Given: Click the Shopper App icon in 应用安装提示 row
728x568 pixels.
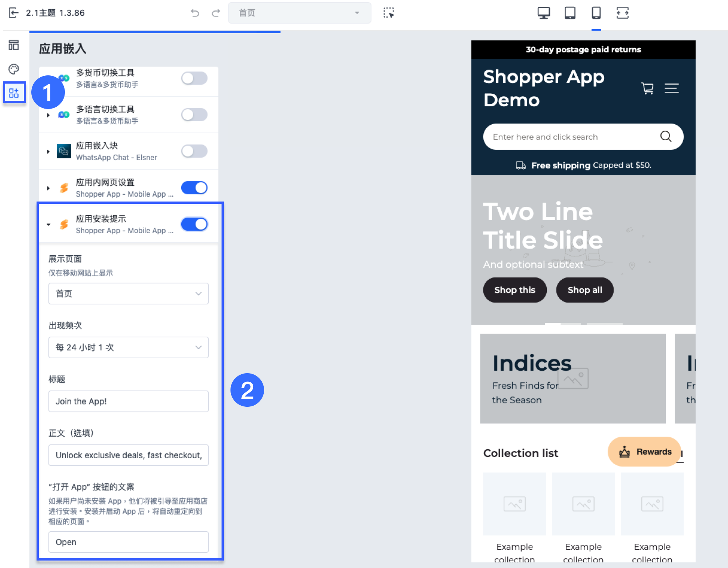Looking at the screenshot, I should pos(64,224).
